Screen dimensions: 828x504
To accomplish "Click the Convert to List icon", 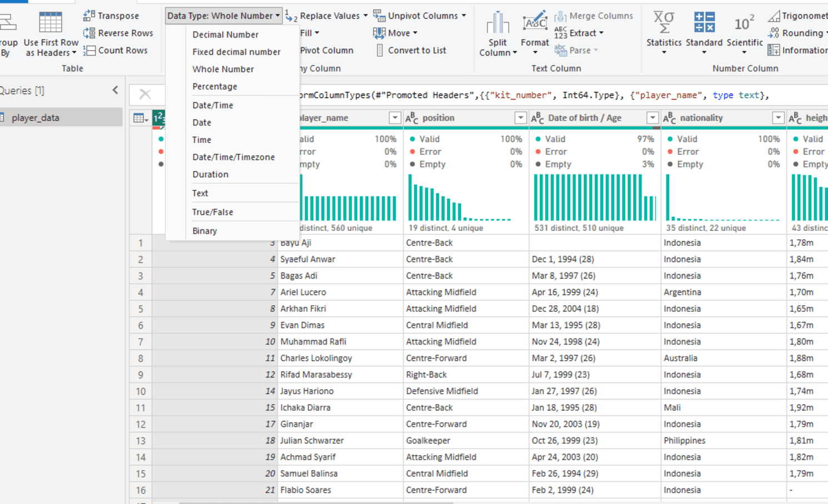I will coord(380,50).
